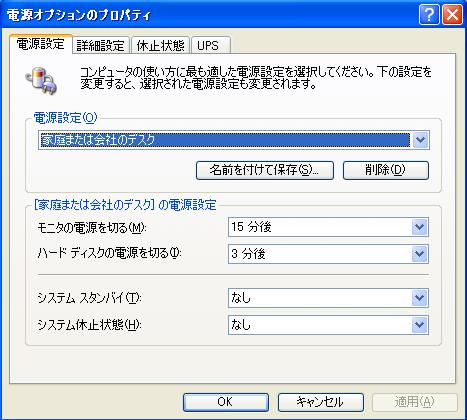Click the 削除 button
The height and width of the screenshot is (420, 467).
[386, 170]
